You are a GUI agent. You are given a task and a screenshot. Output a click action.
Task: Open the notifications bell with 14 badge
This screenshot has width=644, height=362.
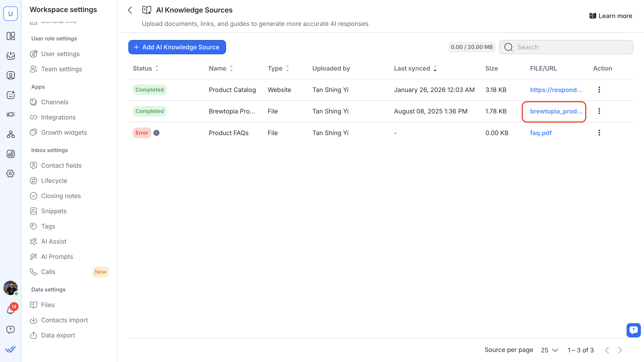[x=11, y=310]
